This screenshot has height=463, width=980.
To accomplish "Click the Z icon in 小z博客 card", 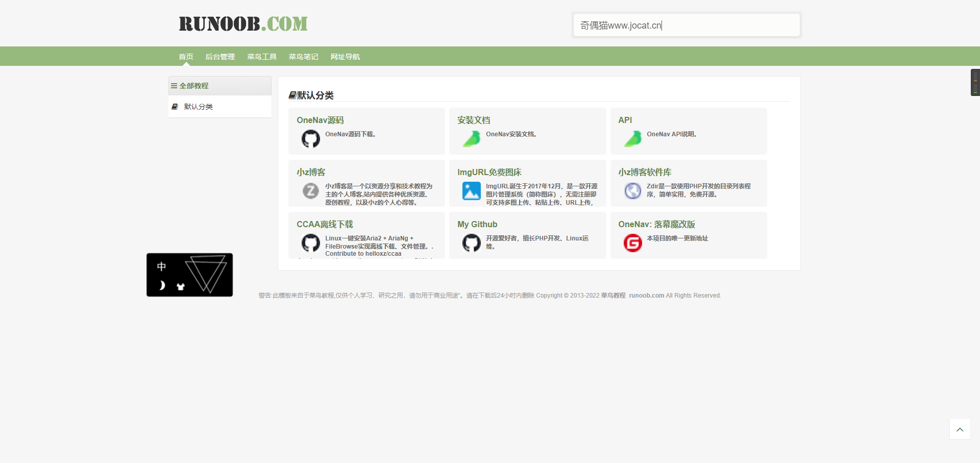I will [310, 190].
